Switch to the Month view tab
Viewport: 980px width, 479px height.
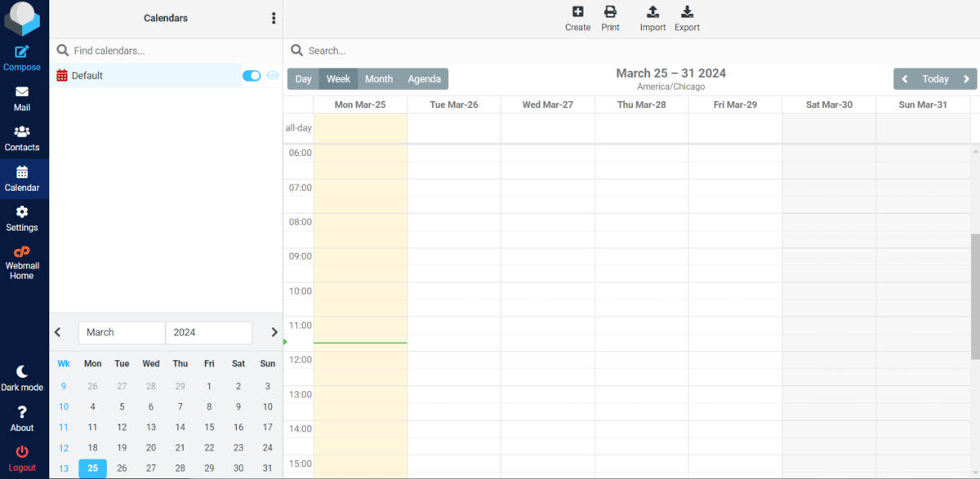[x=378, y=78]
